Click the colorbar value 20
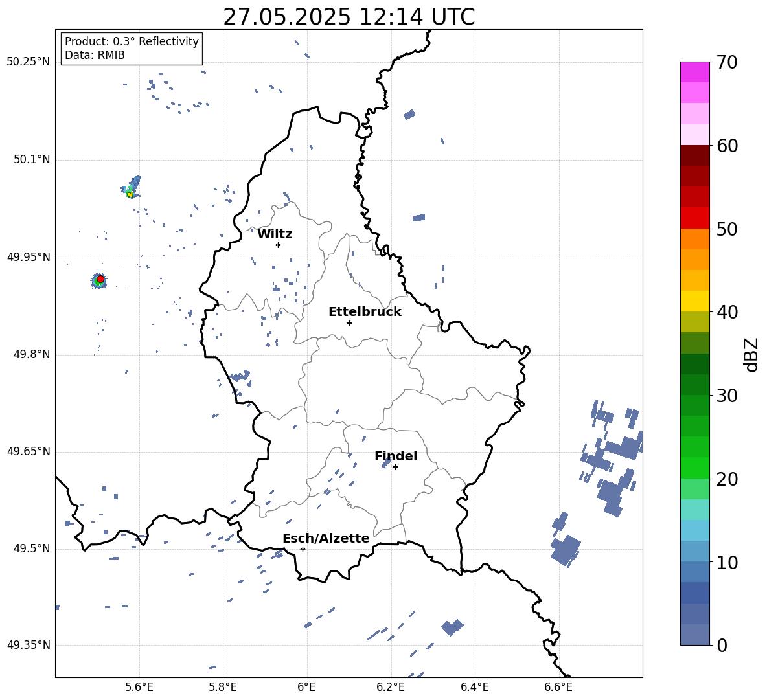This screenshot has height=700, width=767. (x=727, y=479)
